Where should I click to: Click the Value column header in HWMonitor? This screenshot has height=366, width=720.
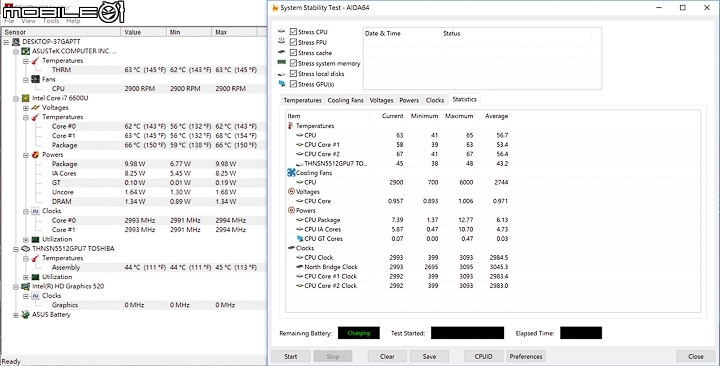click(x=143, y=32)
